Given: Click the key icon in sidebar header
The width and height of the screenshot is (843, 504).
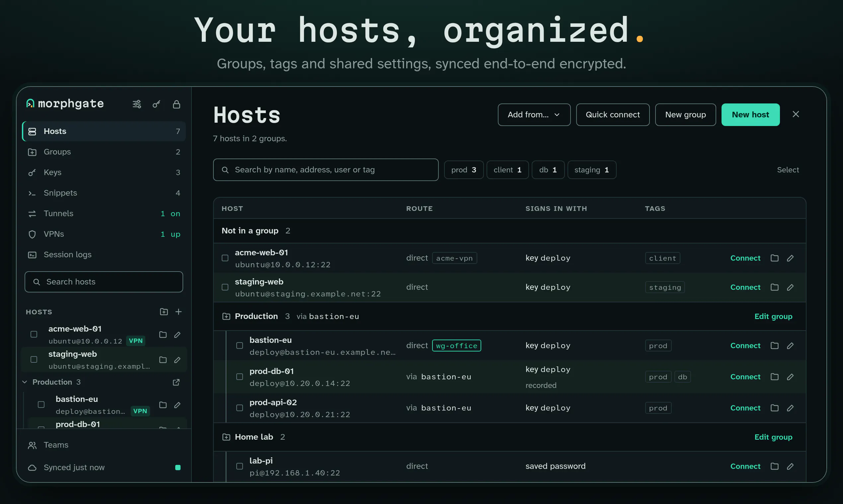Looking at the screenshot, I should pyautogui.click(x=156, y=104).
